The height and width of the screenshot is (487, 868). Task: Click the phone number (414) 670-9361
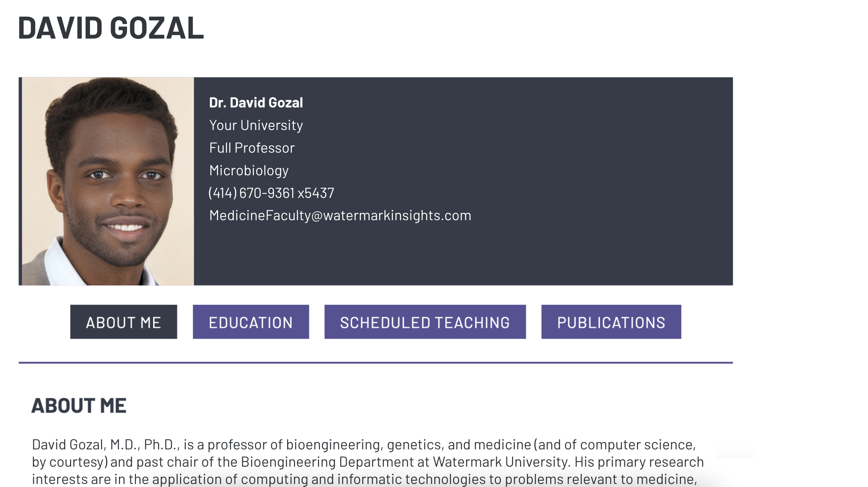tap(251, 193)
